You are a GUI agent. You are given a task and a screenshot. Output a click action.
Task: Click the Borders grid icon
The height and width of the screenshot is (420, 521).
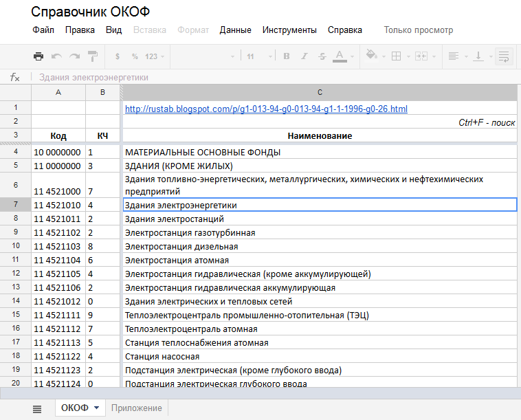[x=396, y=56]
